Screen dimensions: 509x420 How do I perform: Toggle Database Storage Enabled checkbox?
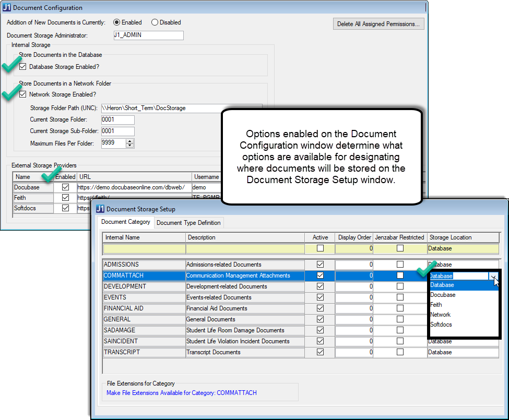tap(22, 67)
